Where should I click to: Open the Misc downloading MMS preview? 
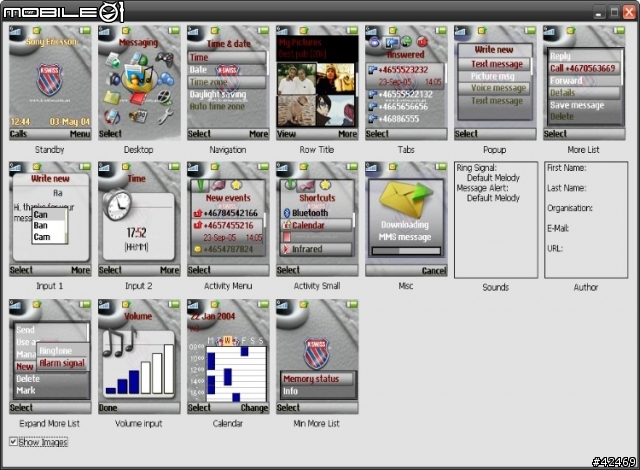click(406, 219)
